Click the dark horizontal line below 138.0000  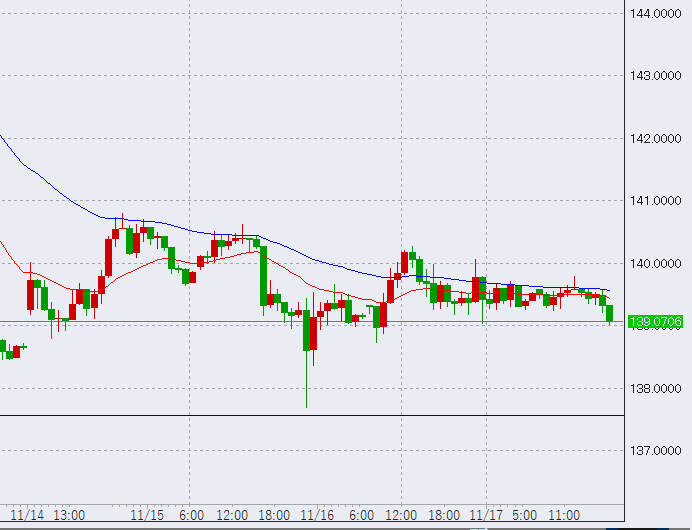(300, 415)
